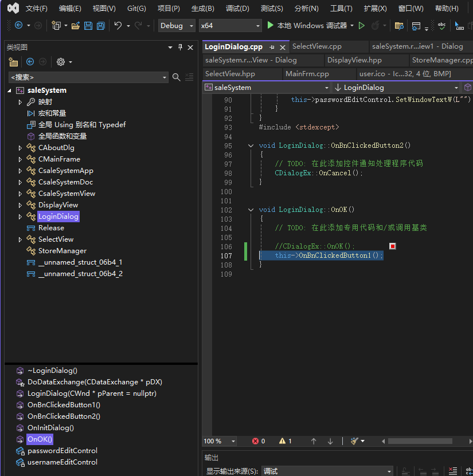Click the red error count indicator
This screenshot has height=476, width=473.
pyautogui.click(x=259, y=441)
